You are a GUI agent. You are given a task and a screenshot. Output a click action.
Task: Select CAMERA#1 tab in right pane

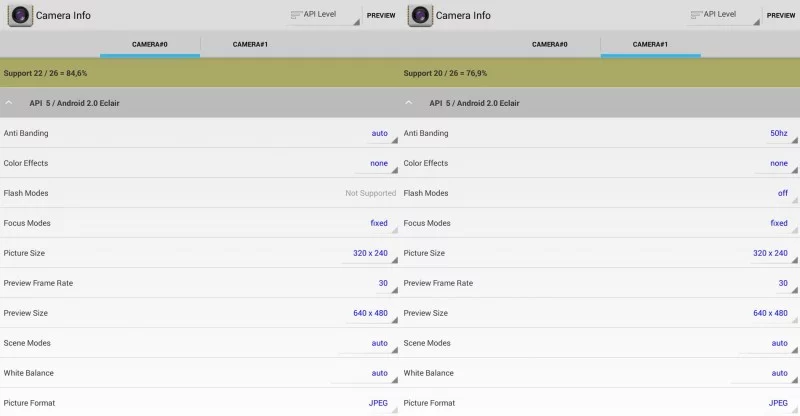tap(650, 44)
